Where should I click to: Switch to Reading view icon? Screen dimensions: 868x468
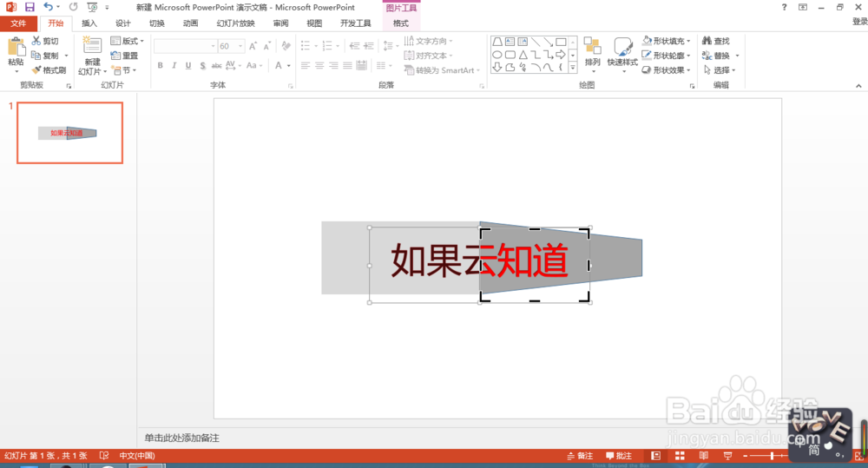(x=704, y=456)
